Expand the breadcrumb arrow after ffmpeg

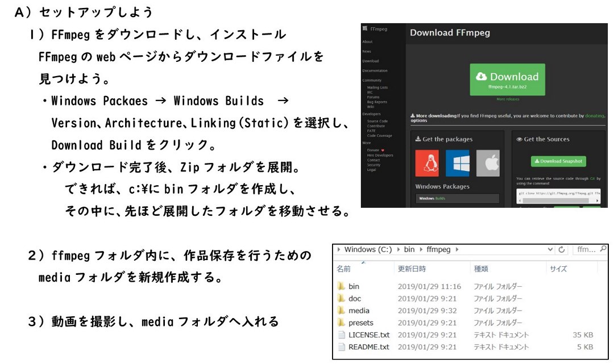point(457,249)
